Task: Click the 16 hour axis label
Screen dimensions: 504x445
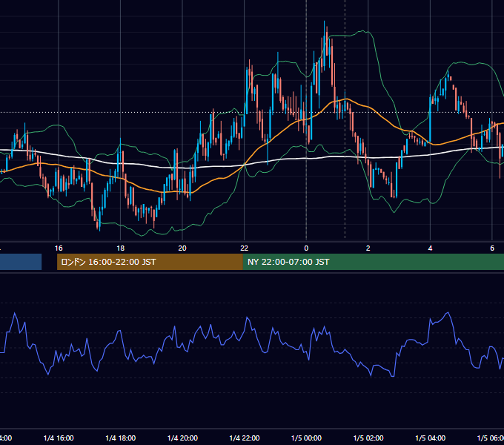Action: pyautogui.click(x=59, y=248)
